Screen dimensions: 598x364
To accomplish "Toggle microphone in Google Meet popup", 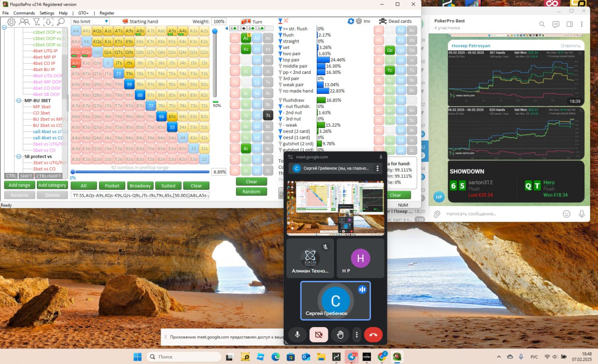I will (x=297, y=335).
